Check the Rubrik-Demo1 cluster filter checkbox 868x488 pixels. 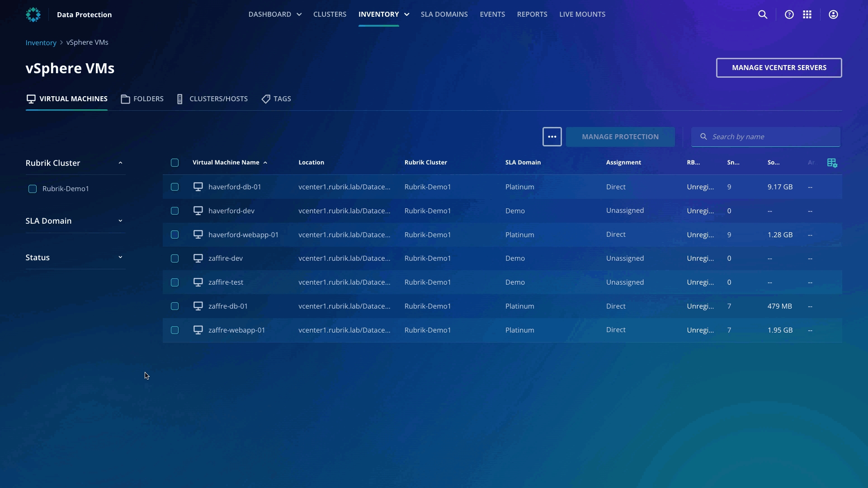33,189
